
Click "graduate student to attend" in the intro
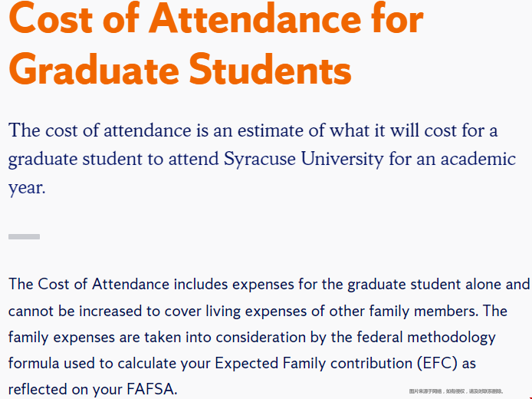[113, 160]
